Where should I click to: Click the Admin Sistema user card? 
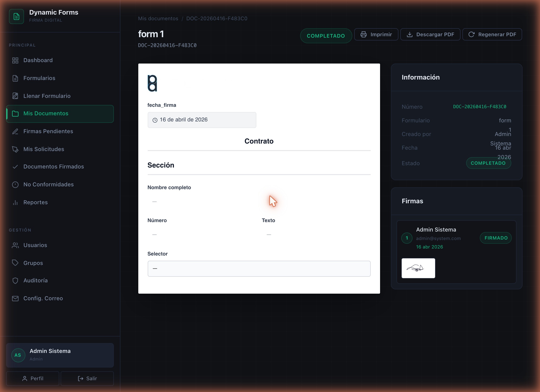(60, 355)
